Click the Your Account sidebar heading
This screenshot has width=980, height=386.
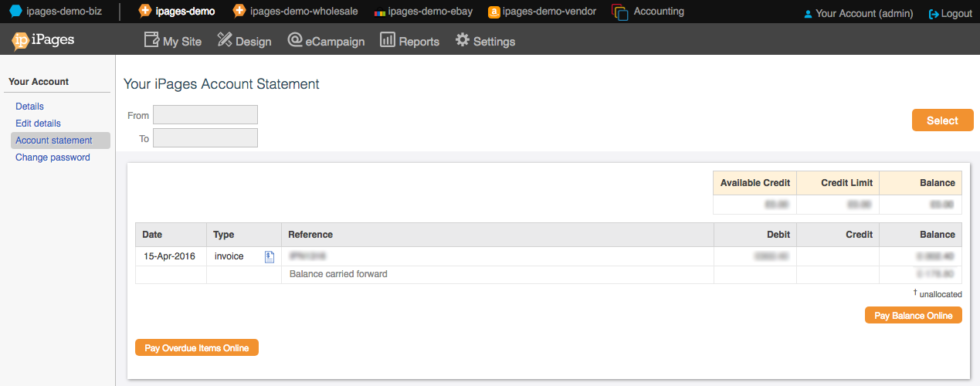[x=39, y=82]
